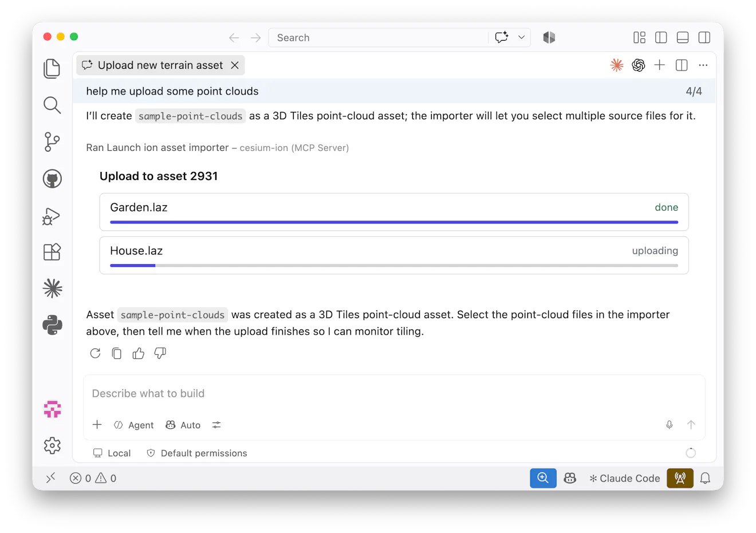Image resolution: width=756 pixels, height=533 pixels.
Task: Click the House.laz upload progress bar
Action: click(394, 265)
